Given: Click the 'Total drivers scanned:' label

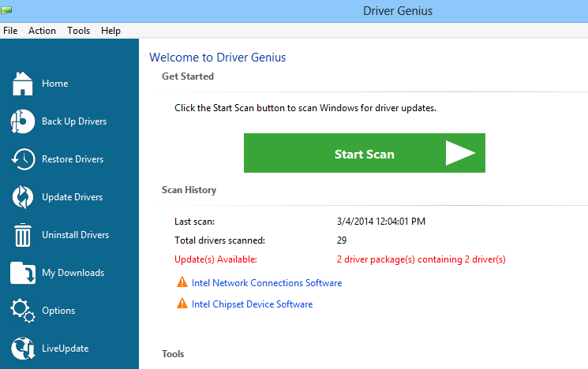Looking at the screenshot, I should tap(219, 240).
